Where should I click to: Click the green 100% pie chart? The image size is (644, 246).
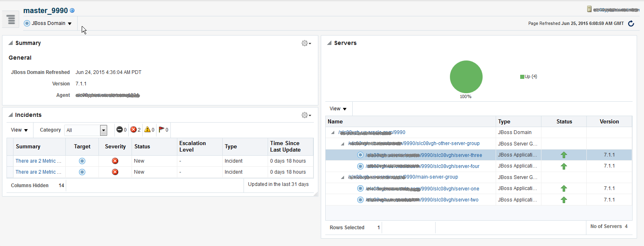[466, 77]
